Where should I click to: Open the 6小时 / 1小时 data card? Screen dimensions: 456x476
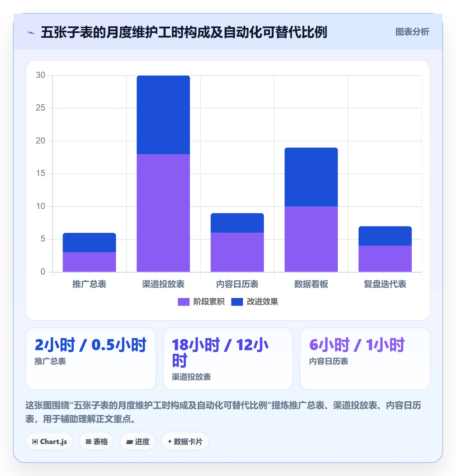[x=365, y=358]
